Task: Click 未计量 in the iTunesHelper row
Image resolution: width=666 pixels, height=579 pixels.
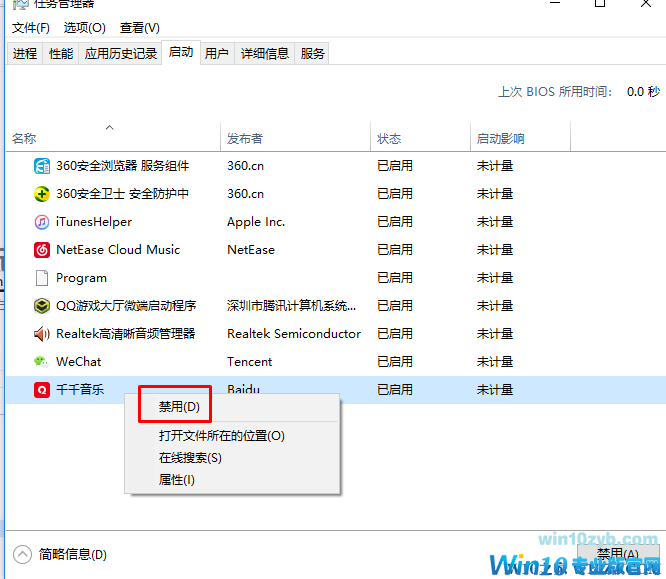Action: click(x=495, y=222)
